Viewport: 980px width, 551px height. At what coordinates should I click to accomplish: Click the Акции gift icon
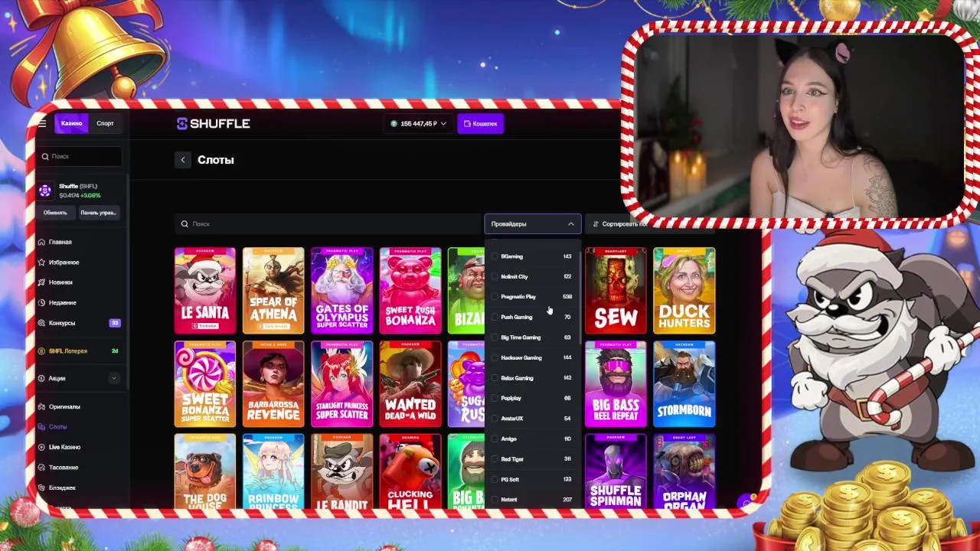point(41,378)
